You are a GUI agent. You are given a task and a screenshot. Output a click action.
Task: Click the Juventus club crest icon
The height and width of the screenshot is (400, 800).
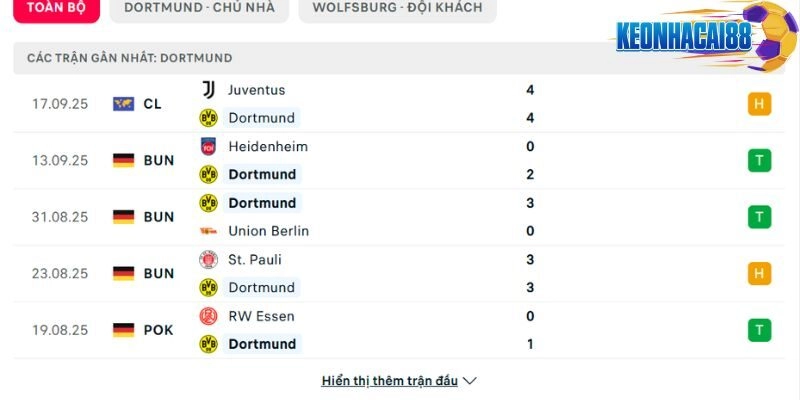[x=208, y=90]
